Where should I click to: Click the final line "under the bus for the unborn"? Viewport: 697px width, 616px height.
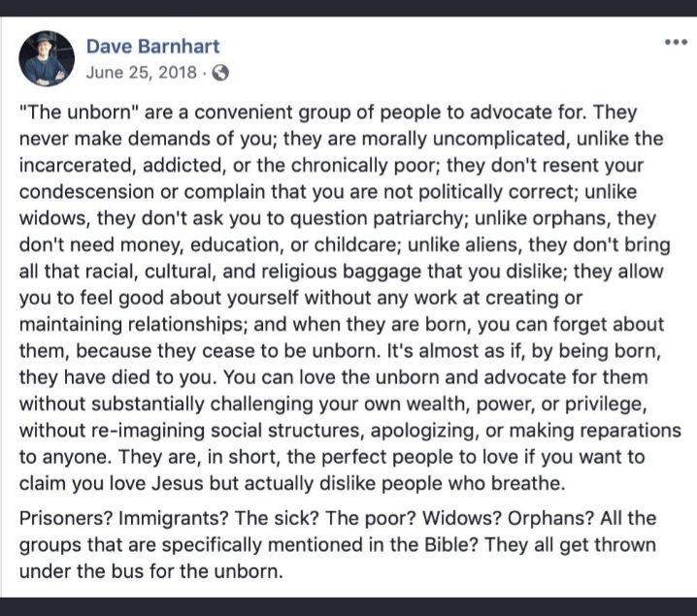pos(149,571)
